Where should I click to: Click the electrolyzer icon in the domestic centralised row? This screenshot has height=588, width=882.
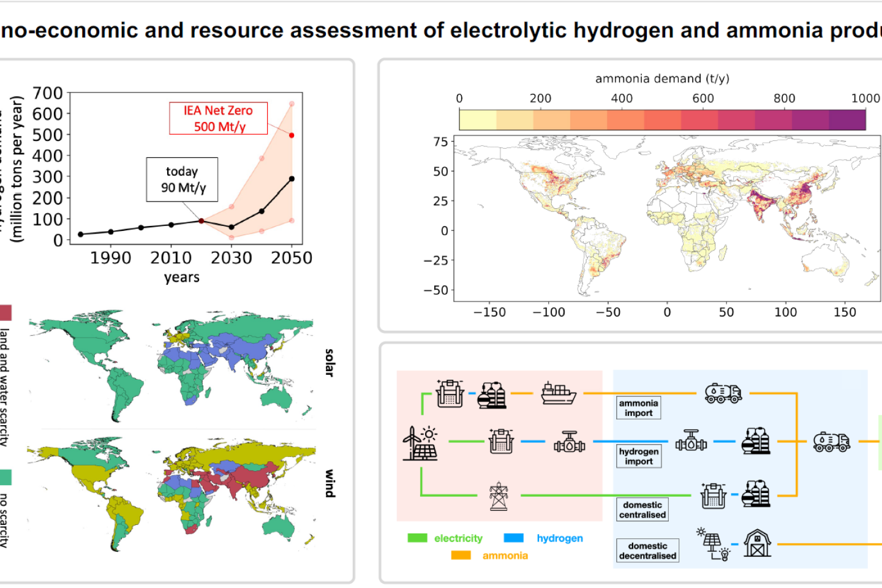[x=714, y=495]
